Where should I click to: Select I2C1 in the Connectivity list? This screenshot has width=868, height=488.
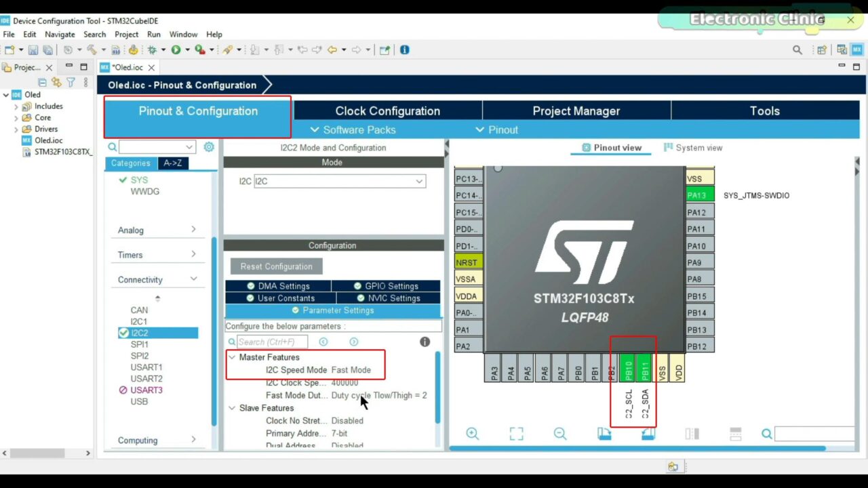[139, 322]
